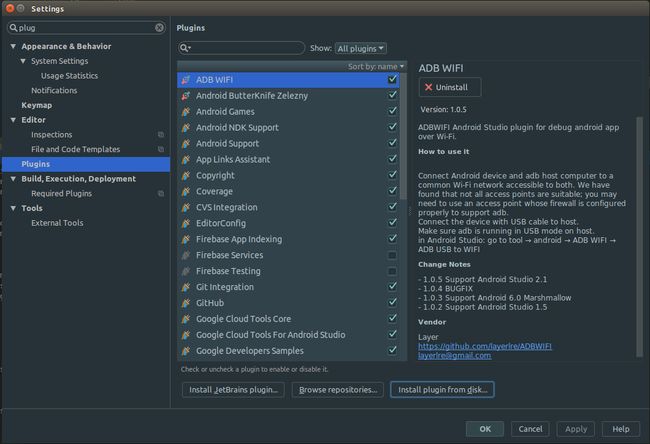Open the Show All plugins dropdown
Screen dimensions: 650x444
click(x=361, y=49)
